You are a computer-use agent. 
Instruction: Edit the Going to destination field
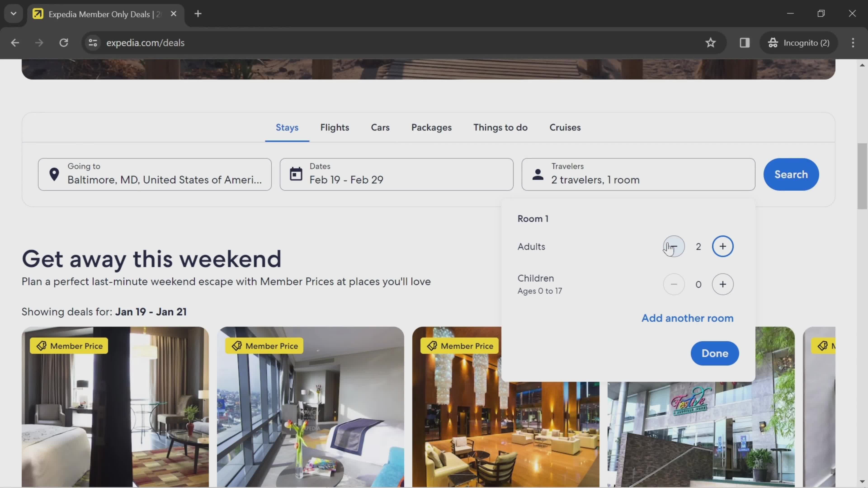(155, 174)
